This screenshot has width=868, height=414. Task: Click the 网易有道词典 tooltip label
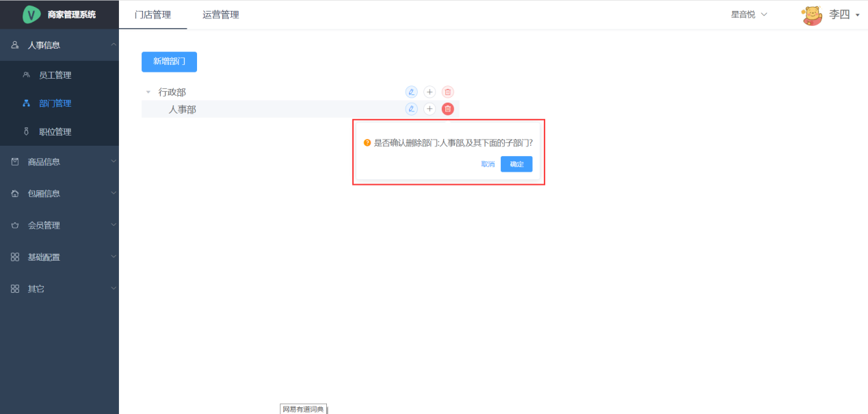click(304, 409)
